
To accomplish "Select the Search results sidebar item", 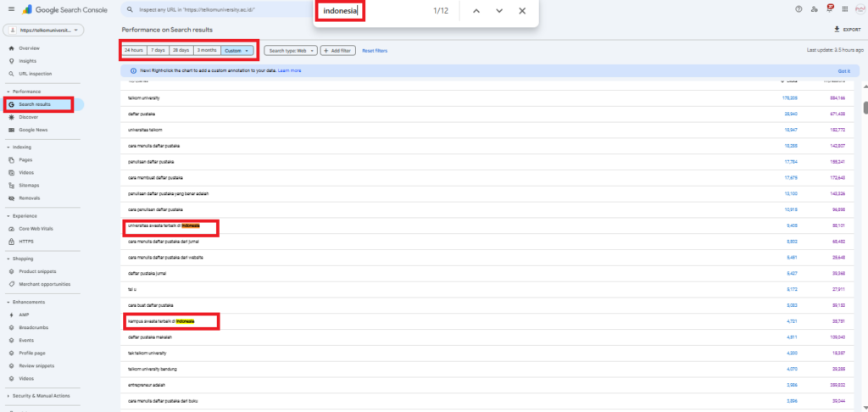I will pyautogui.click(x=43, y=104).
